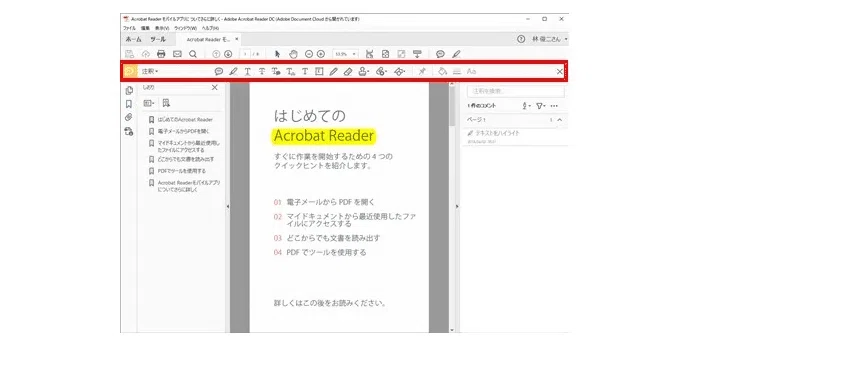Collapse the ページ 1 comments group

click(560, 120)
